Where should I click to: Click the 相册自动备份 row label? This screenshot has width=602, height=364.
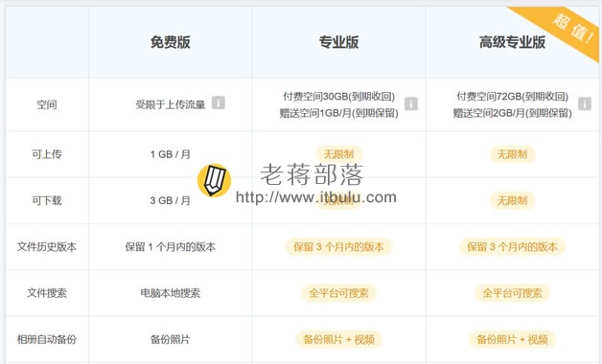tap(46, 339)
